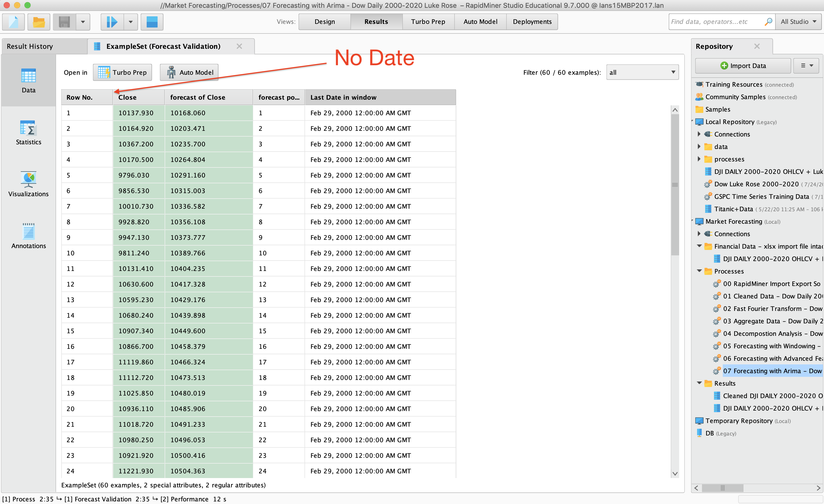Open the Turbo Prep view tab
The width and height of the screenshot is (824, 504).
(x=428, y=22)
